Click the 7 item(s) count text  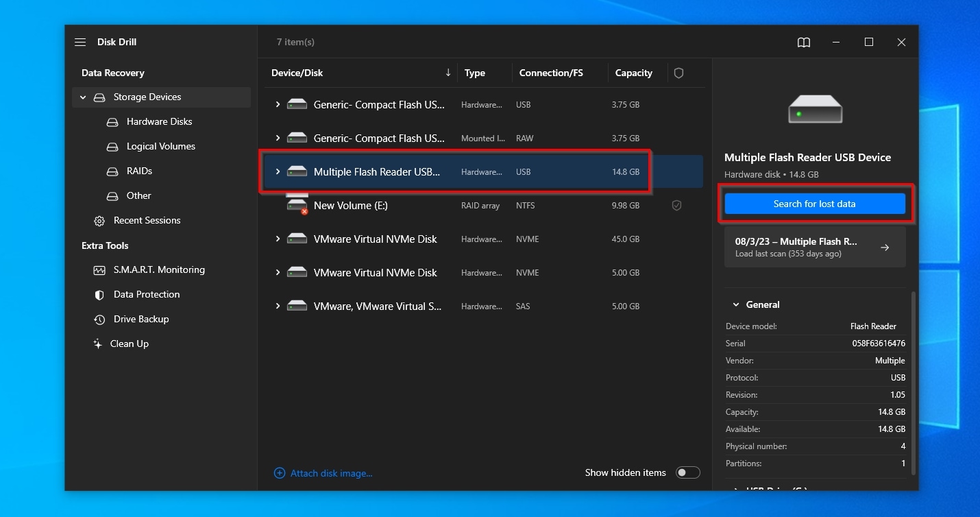(x=295, y=42)
